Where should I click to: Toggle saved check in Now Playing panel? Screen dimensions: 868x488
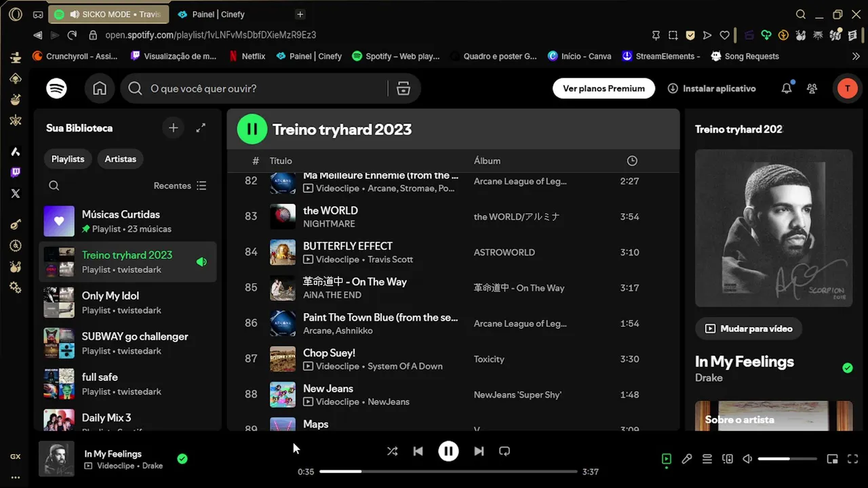pyautogui.click(x=848, y=368)
